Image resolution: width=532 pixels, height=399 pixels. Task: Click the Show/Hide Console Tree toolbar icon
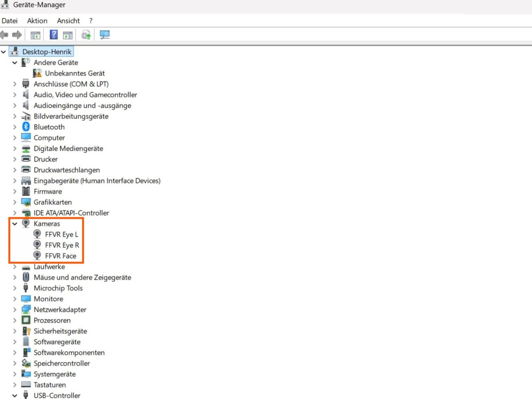point(35,34)
